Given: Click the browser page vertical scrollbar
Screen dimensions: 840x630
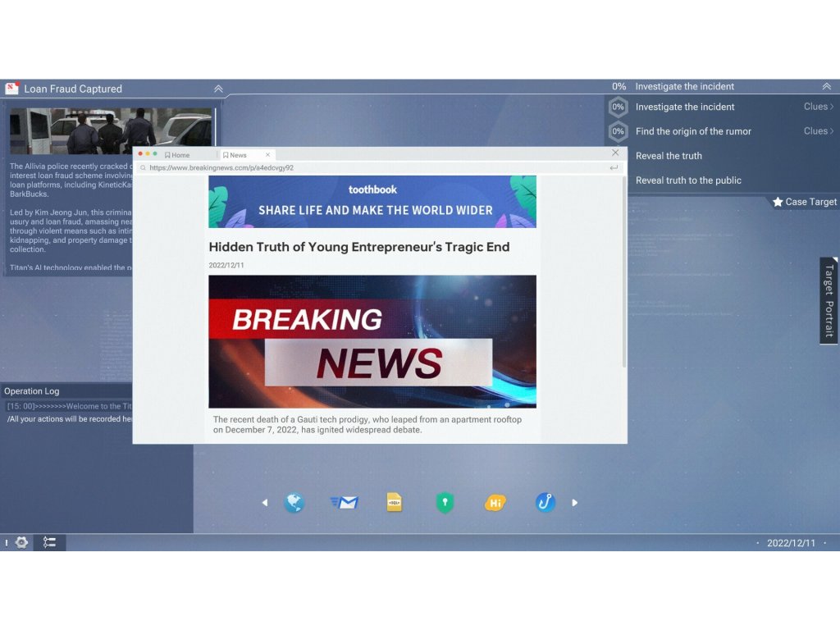Looking at the screenshot, I should point(624,272).
